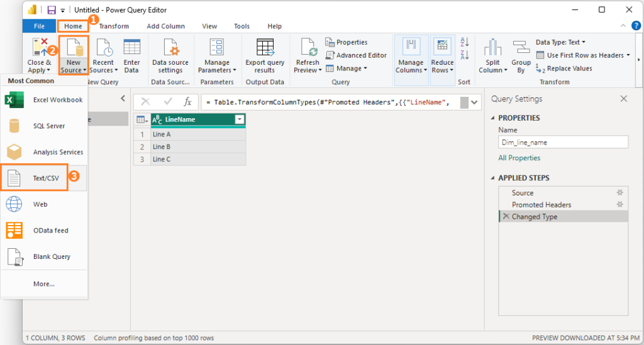Open query Properties
Image resolution: width=644 pixels, height=345 pixels.
(347, 42)
